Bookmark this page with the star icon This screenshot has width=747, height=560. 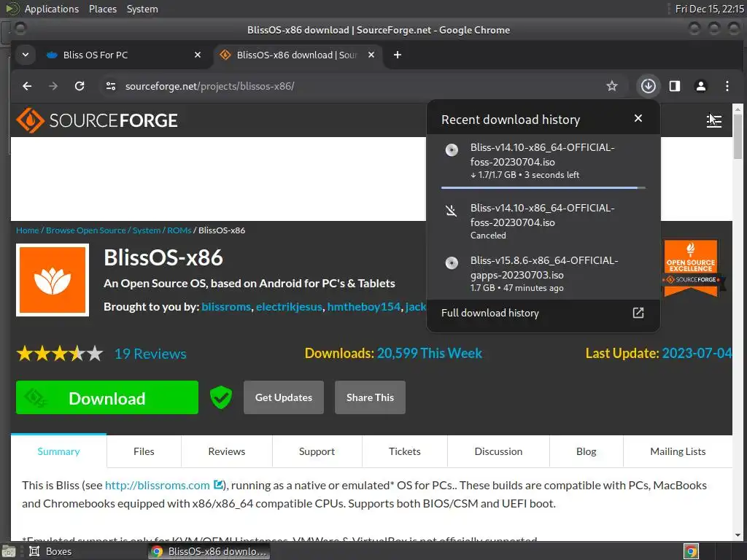[x=612, y=86]
